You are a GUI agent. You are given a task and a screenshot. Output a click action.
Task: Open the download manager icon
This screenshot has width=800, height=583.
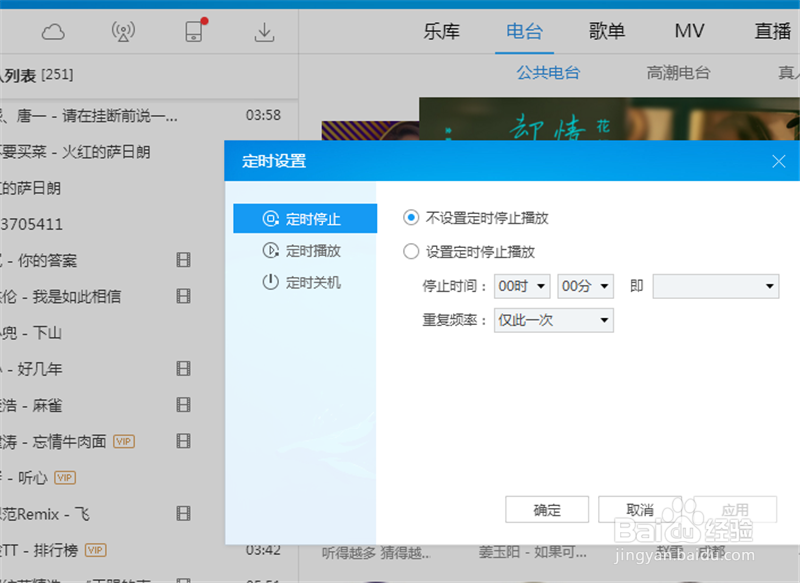coord(264,31)
